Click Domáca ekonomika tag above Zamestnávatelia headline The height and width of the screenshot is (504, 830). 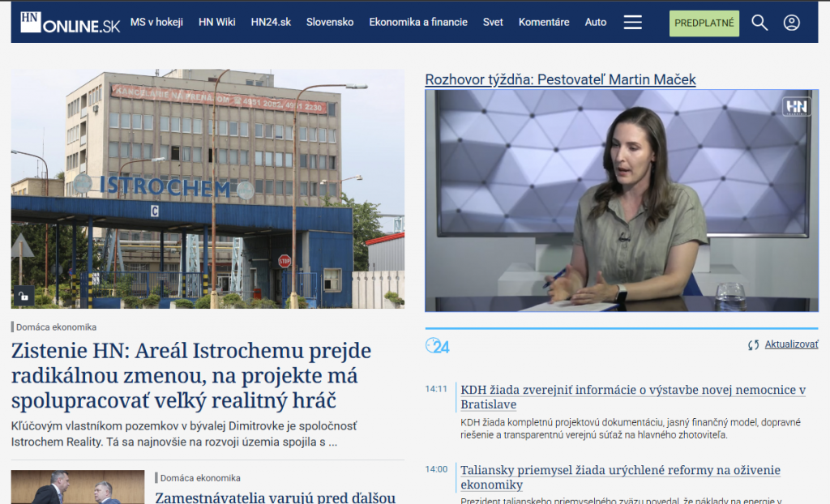[x=201, y=478]
